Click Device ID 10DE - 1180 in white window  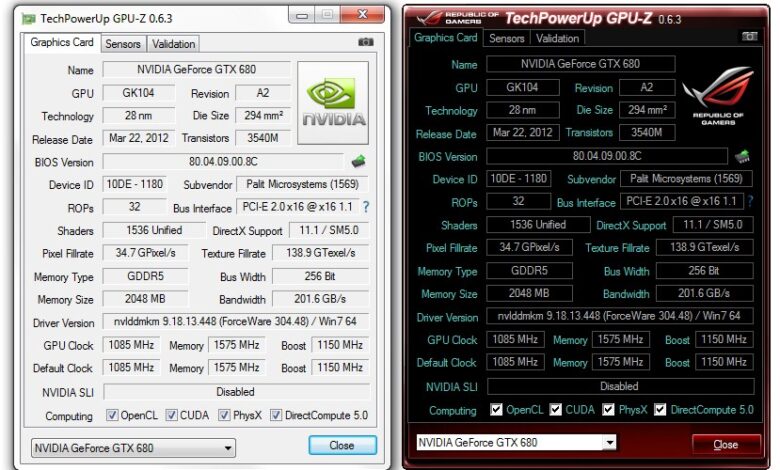[134, 184]
